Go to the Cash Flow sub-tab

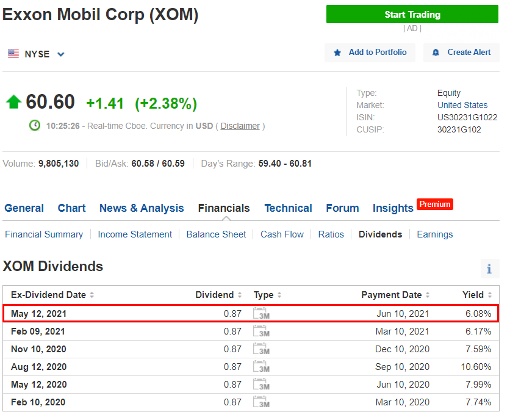282,234
